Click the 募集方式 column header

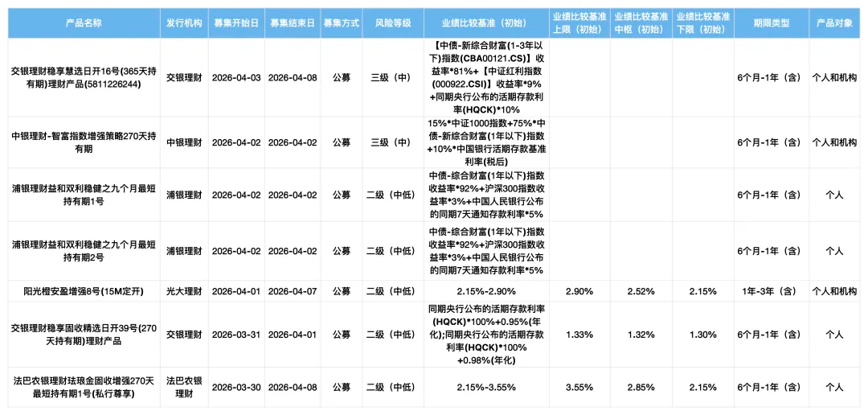[342, 23]
